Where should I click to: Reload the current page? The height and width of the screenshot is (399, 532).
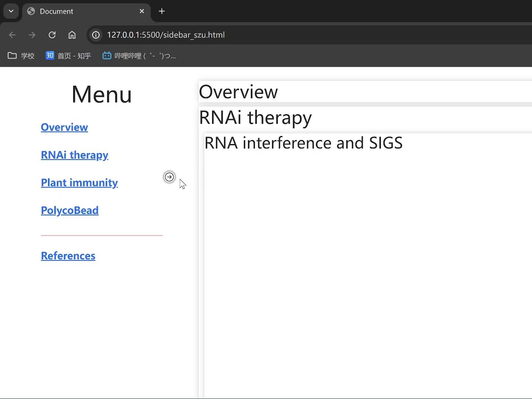tap(52, 35)
